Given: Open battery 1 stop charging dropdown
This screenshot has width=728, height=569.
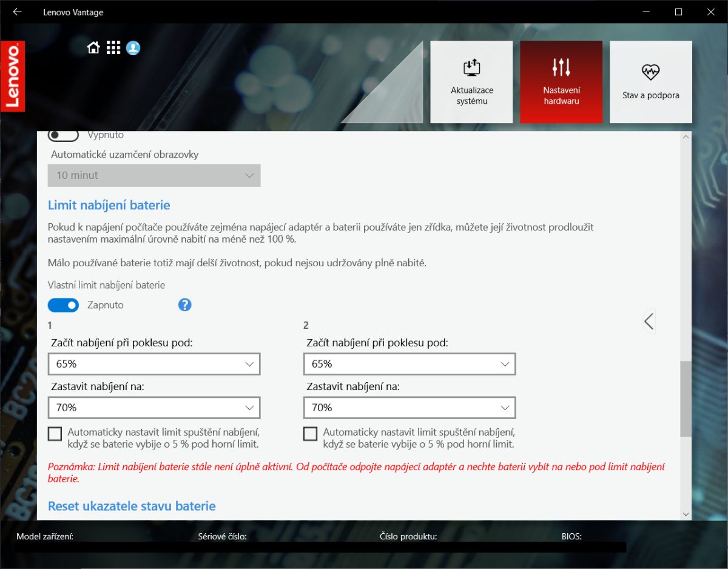Looking at the screenshot, I should [154, 408].
